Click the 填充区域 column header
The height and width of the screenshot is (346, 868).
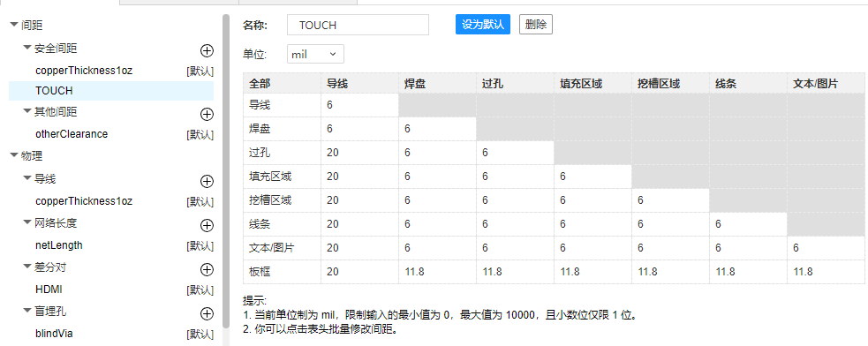tap(593, 84)
